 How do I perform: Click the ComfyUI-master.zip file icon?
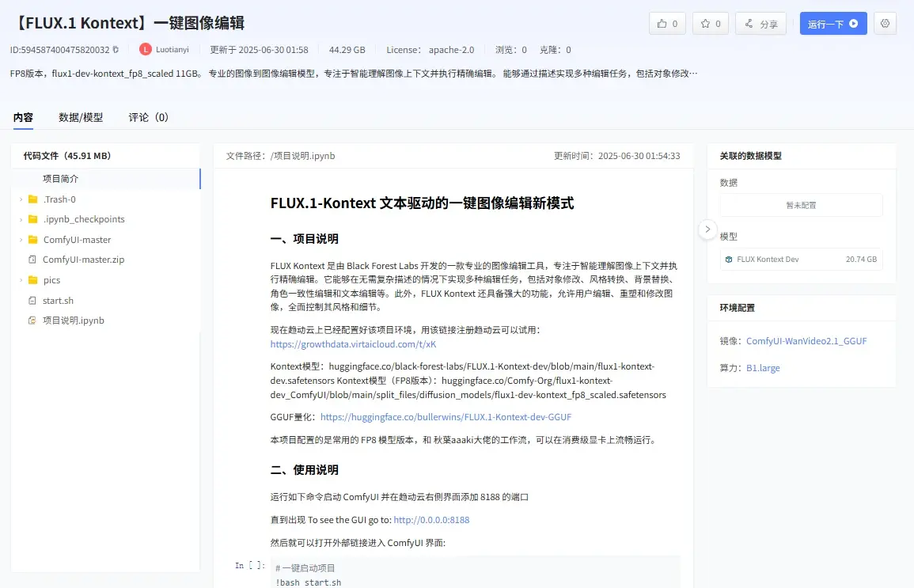pyautogui.click(x=32, y=260)
